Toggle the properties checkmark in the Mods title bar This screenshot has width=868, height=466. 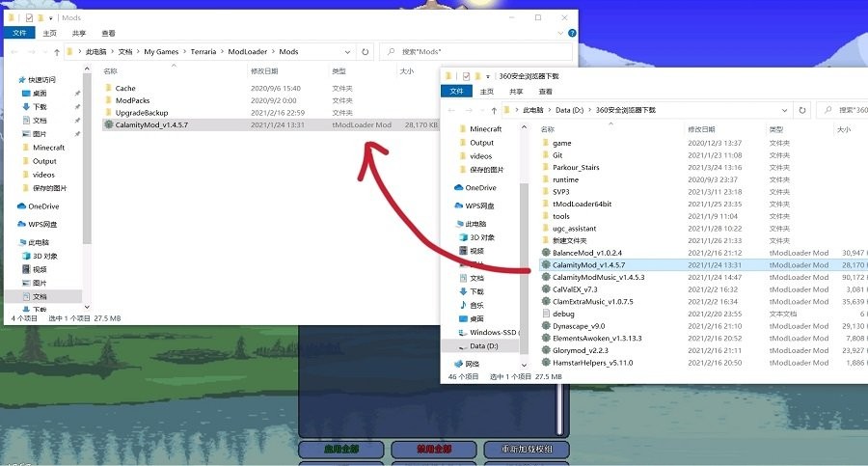(x=29, y=17)
